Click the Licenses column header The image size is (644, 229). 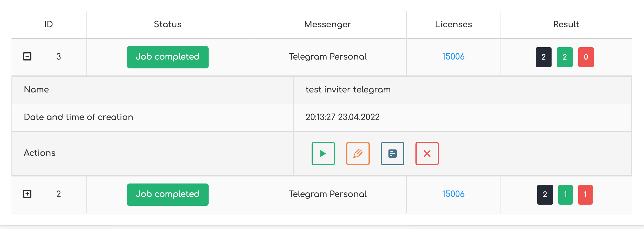pos(453,24)
